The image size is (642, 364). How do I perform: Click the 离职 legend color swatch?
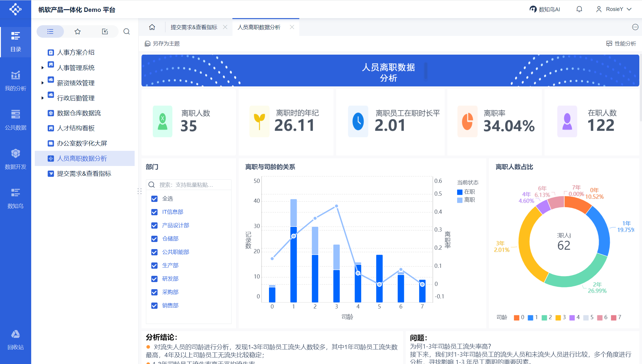[x=460, y=200]
